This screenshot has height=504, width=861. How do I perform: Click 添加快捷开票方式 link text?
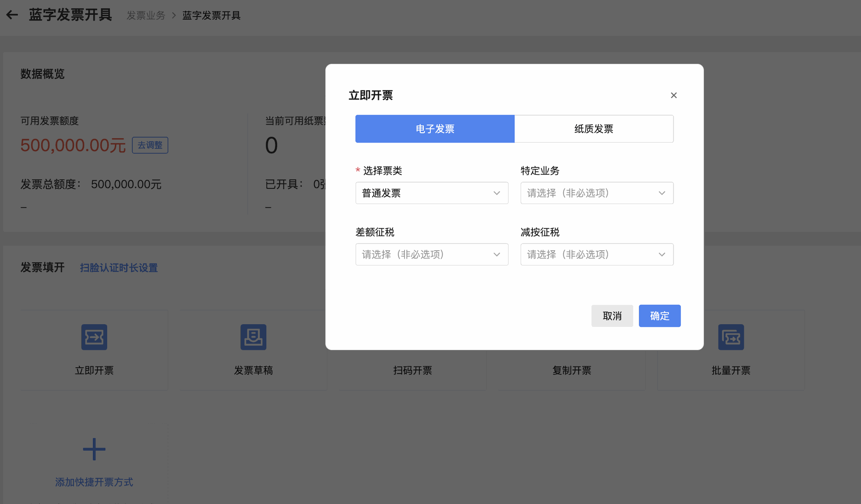coord(94,482)
